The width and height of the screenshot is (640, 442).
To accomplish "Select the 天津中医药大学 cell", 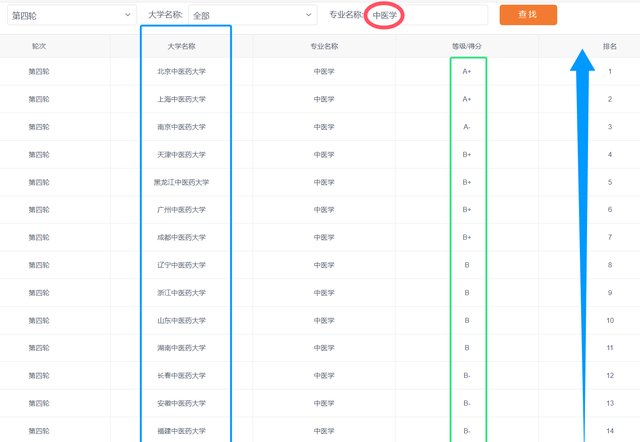I will 182,155.
